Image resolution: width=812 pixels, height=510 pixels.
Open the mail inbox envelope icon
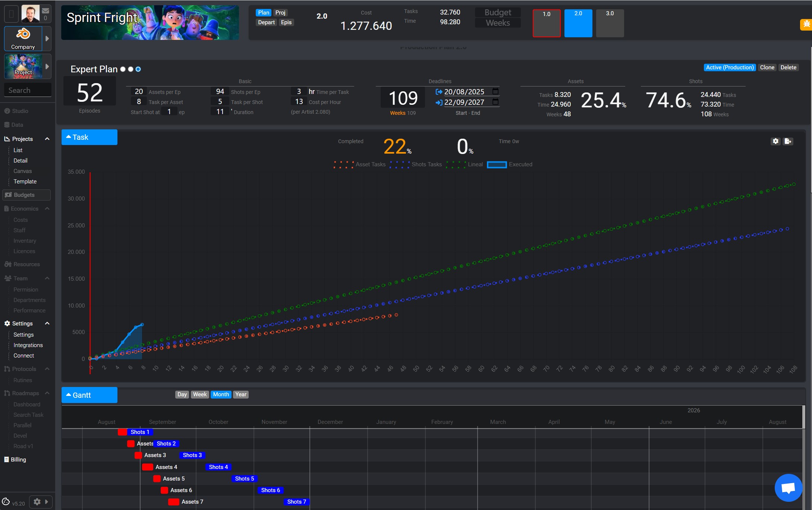[x=45, y=10]
